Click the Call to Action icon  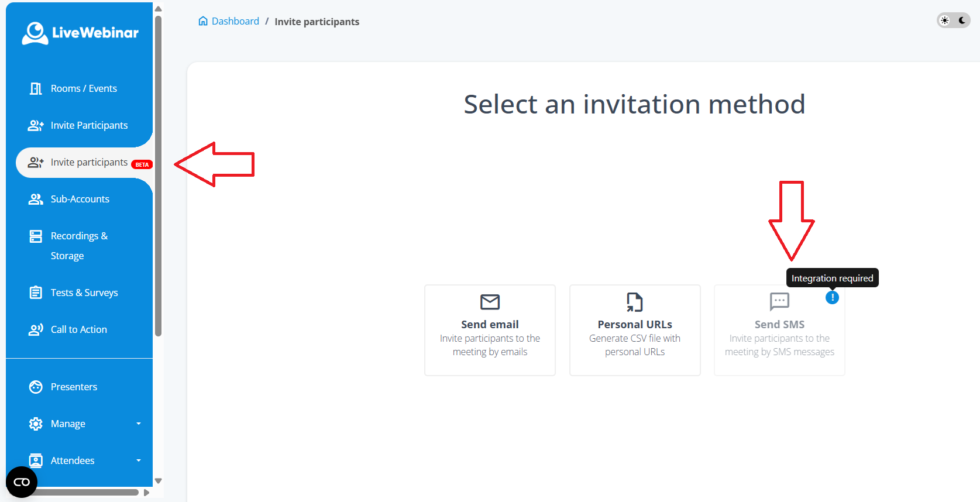[x=36, y=329]
